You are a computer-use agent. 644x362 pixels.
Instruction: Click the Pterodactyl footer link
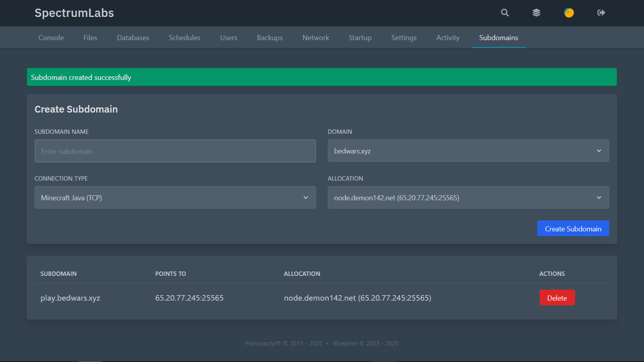coord(261,344)
